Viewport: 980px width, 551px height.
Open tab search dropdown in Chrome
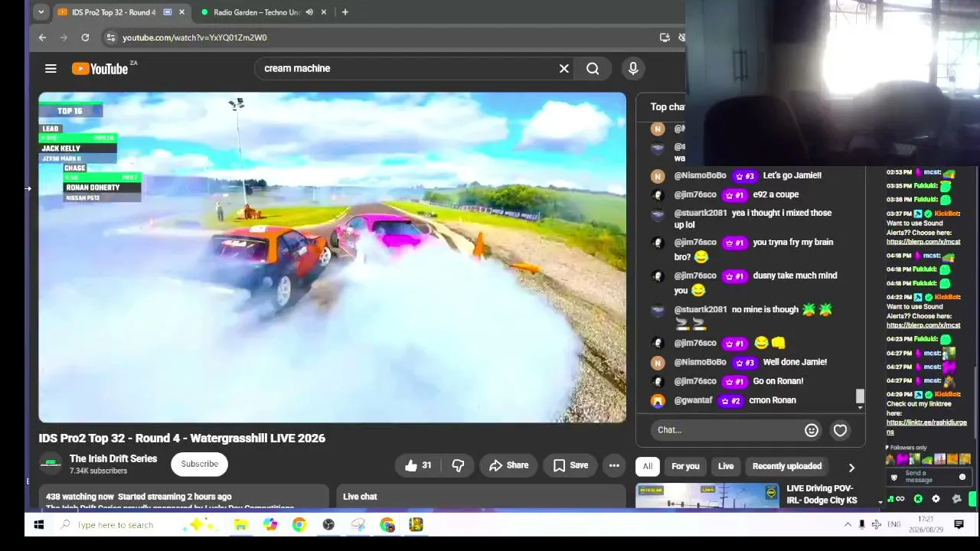coord(41,12)
